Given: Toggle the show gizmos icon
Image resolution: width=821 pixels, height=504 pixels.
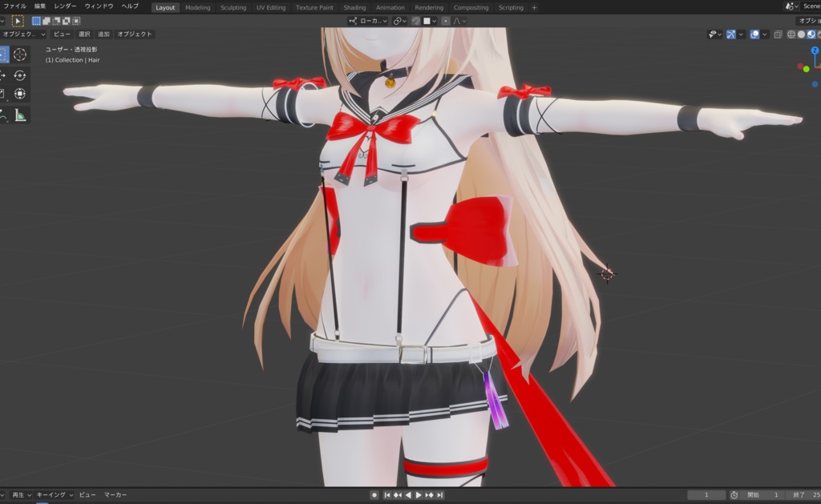Looking at the screenshot, I should (x=731, y=34).
